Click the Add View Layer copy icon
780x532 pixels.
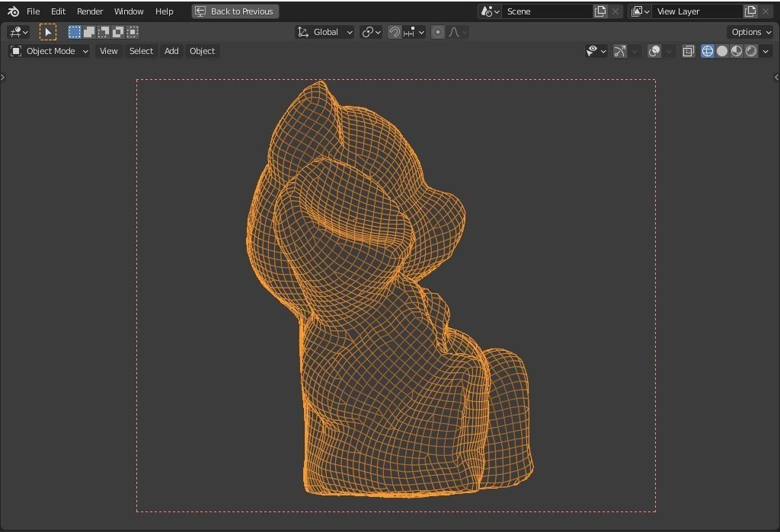[750, 11]
